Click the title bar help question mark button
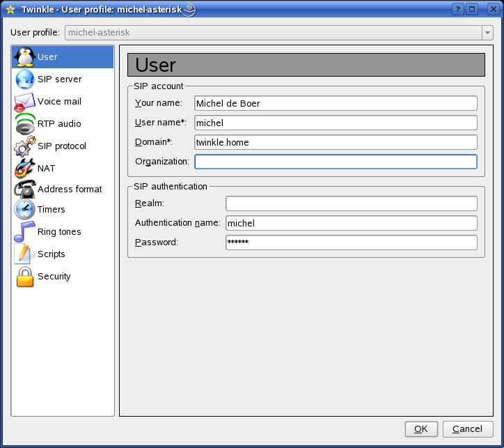 457,10
